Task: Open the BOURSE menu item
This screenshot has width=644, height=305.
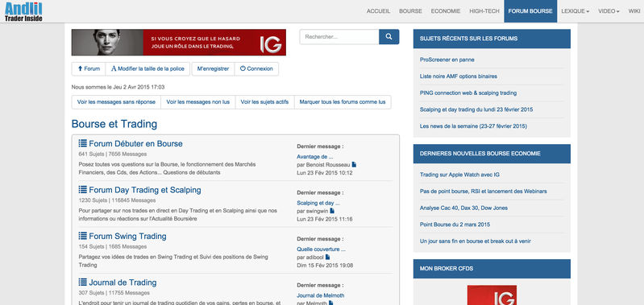Action: pos(410,11)
